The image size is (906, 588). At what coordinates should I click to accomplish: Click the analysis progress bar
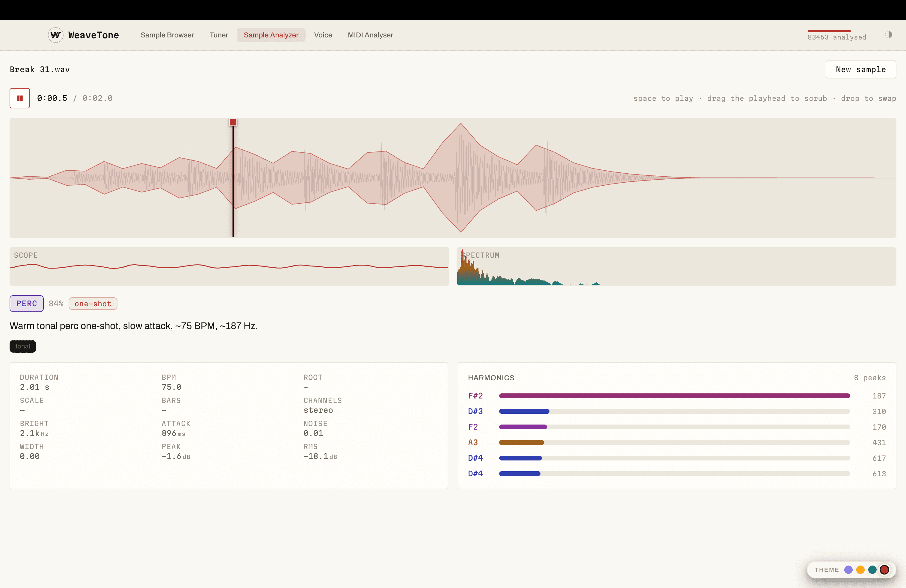(x=829, y=31)
